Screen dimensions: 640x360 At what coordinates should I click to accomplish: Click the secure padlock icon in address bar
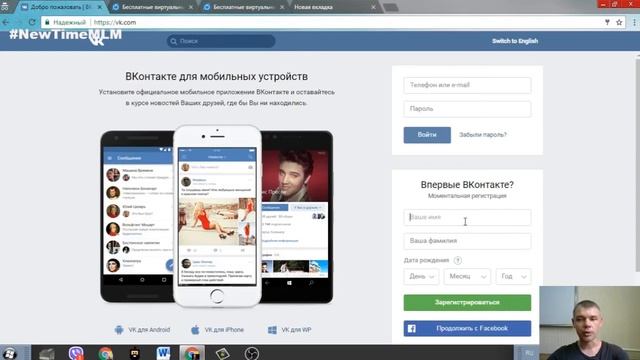47,22
